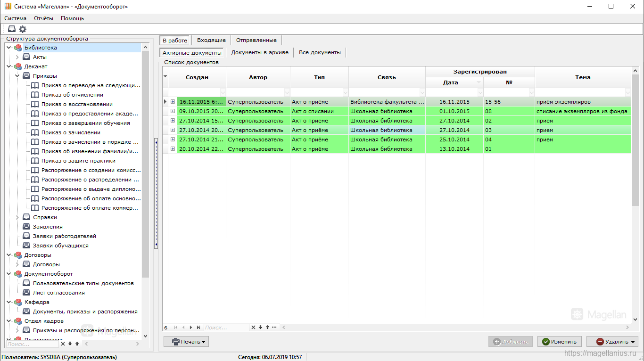Open the Система menu
644x361 pixels.
16,18
